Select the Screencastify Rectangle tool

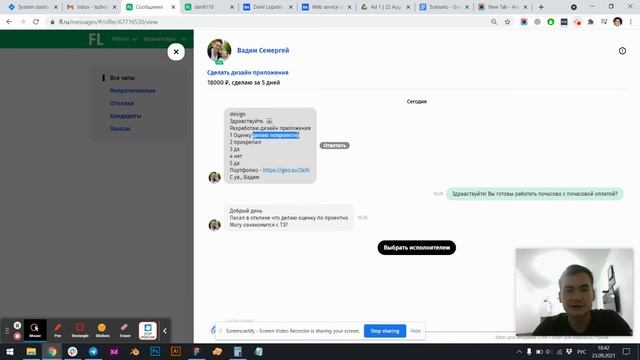[80, 330]
